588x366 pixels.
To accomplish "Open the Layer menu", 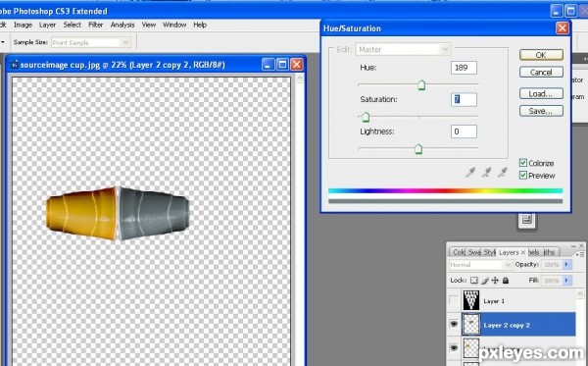I will tap(47, 25).
